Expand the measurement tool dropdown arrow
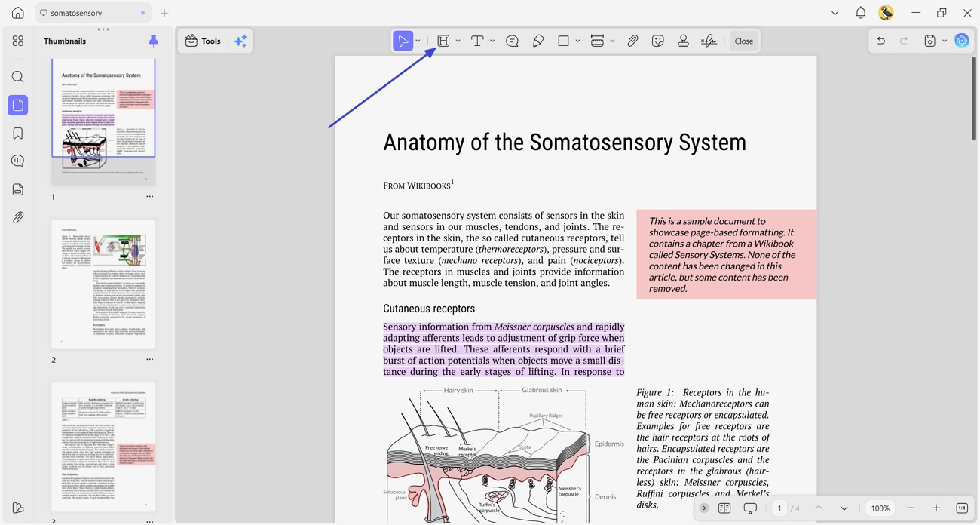This screenshot has height=525, width=980. (x=612, y=41)
